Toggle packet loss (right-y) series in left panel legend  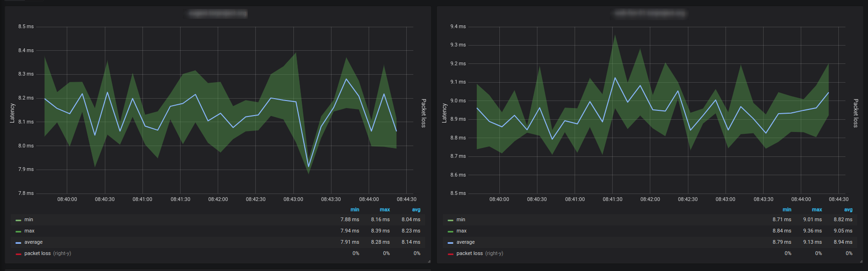coord(47,253)
